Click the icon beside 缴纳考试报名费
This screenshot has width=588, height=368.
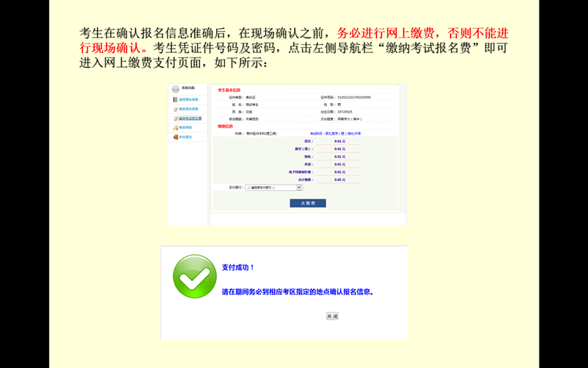tap(175, 118)
